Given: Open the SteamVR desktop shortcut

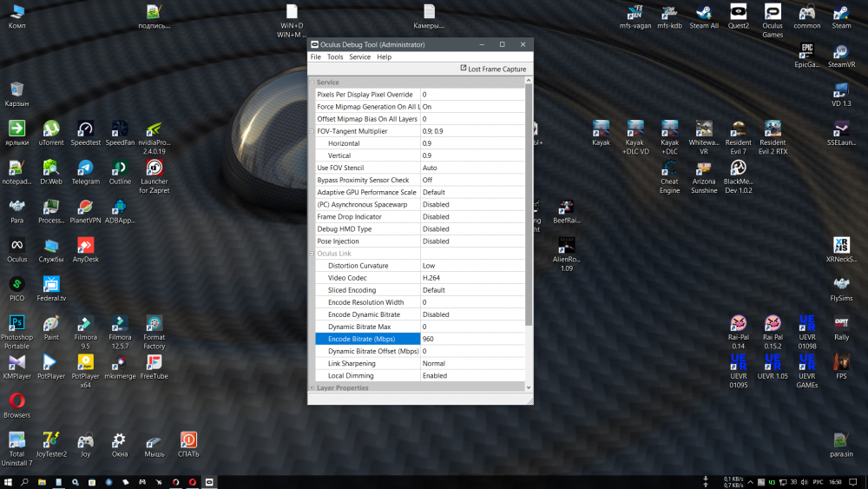Looking at the screenshot, I should click(841, 52).
